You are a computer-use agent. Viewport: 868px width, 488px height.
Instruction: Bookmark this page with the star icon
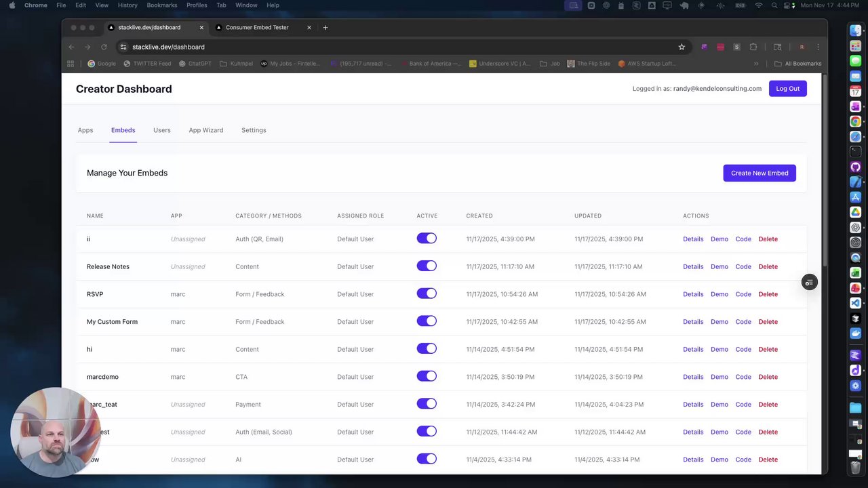682,47
